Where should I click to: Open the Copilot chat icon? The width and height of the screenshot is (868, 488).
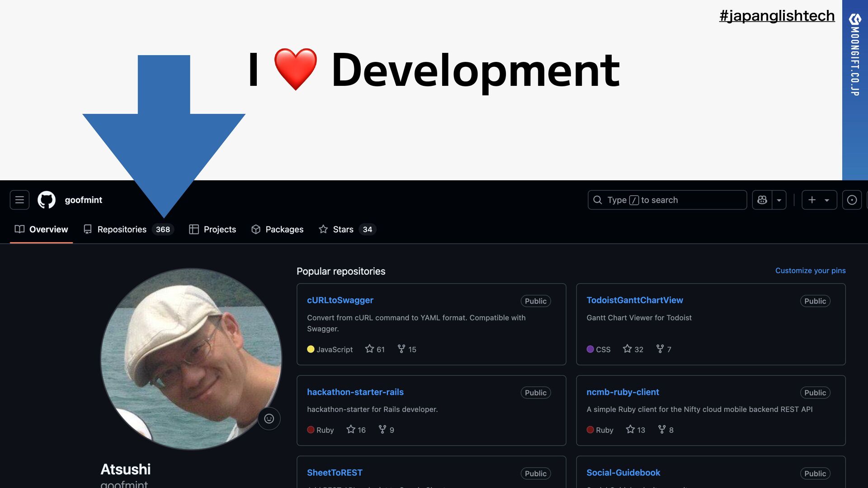pyautogui.click(x=762, y=200)
